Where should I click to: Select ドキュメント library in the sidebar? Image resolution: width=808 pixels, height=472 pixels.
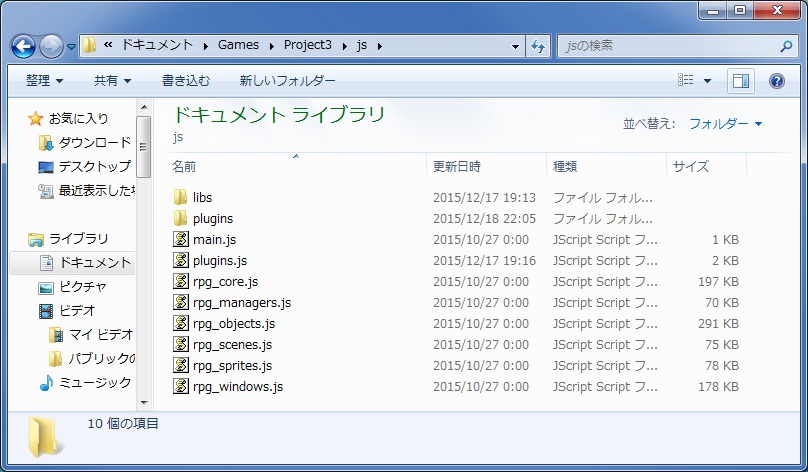pos(86,263)
